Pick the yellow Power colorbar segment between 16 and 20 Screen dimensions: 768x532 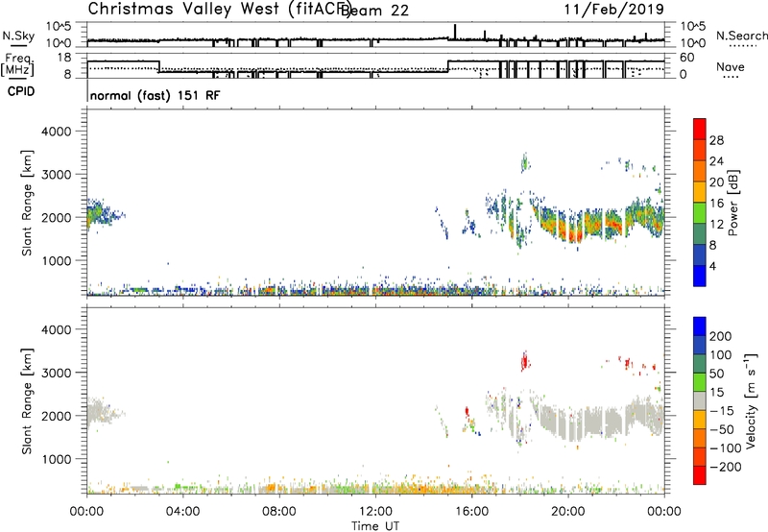pos(700,191)
